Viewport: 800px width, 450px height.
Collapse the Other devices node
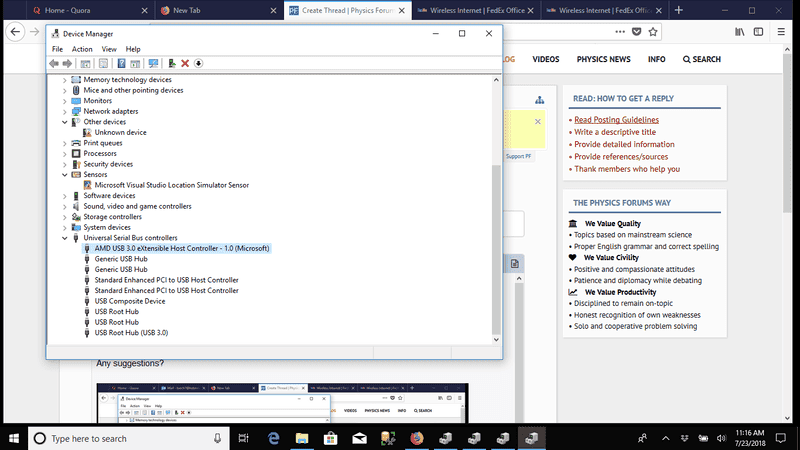(x=66, y=122)
